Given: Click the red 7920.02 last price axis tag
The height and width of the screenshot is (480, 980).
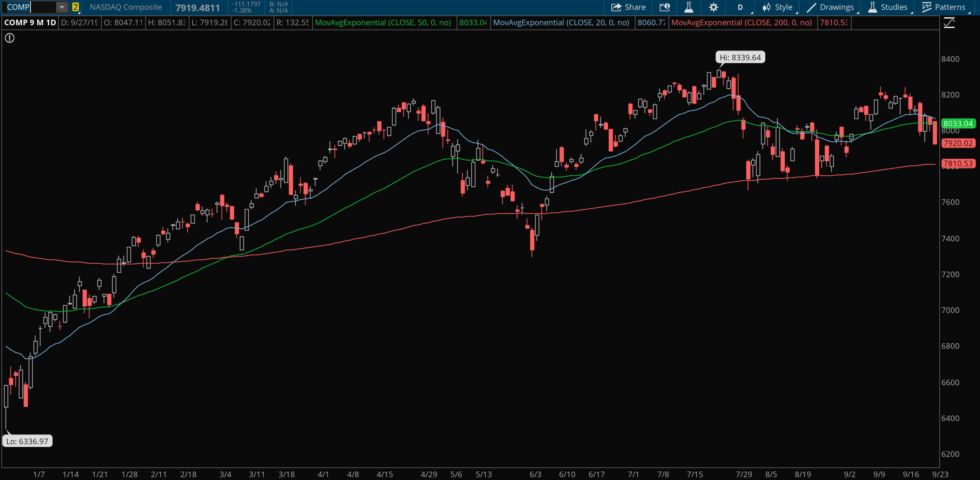Looking at the screenshot, I should coord(958,143).
